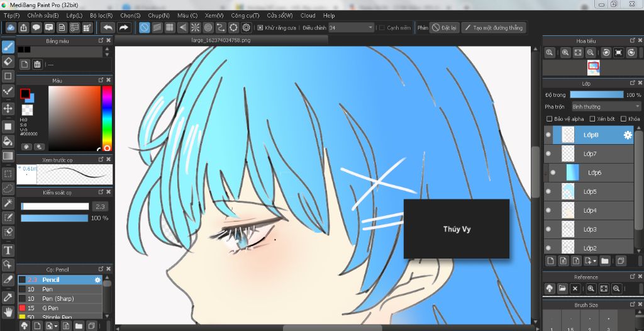Hide layer Lớp6 visibility dot
This screenshot has width=644, height=331.
click(x=553, y=172)
